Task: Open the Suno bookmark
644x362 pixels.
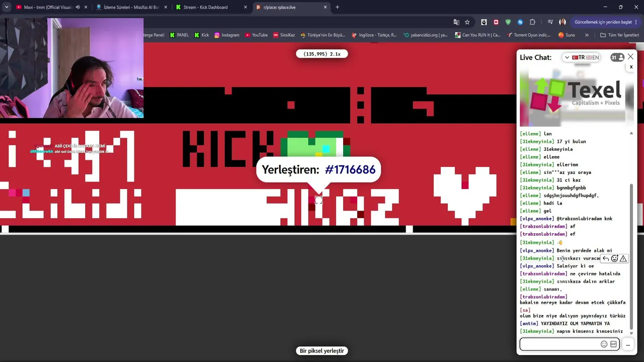Action: coord(567,35)
